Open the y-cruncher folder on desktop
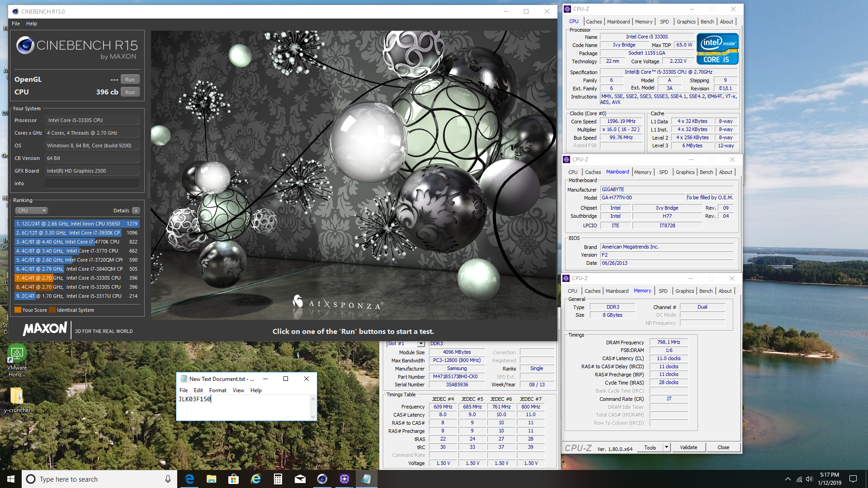Viewport: 868px width, 488px height. (x=17, y=400)
